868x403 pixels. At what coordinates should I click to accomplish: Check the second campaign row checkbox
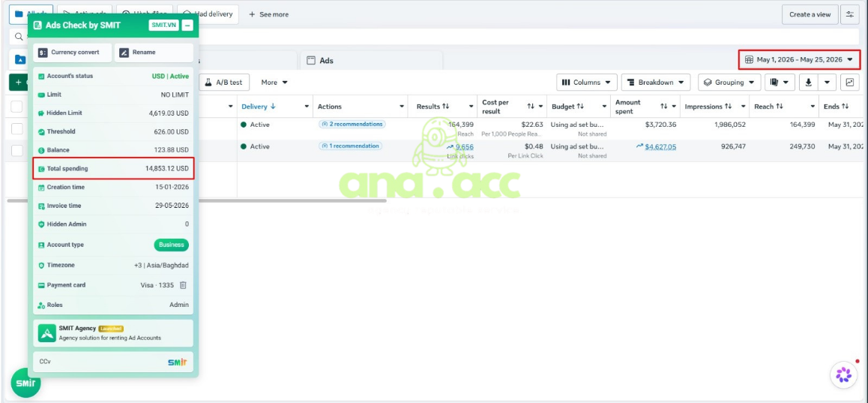pos(17,150)
